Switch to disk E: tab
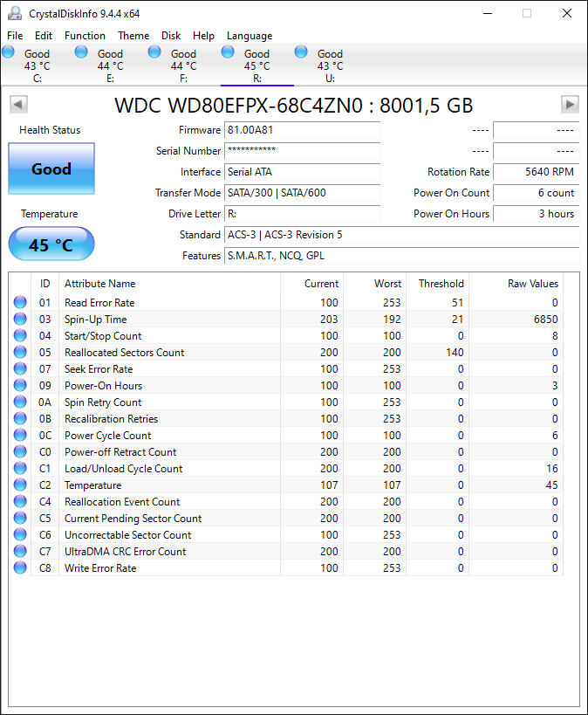This screenshot has height=715, width=588. [x=111, y=65]
